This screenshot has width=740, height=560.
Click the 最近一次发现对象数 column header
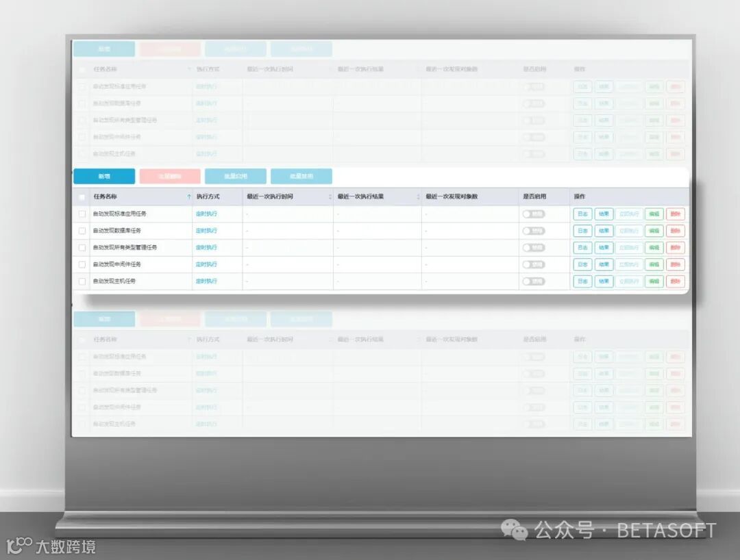[452, 196]
